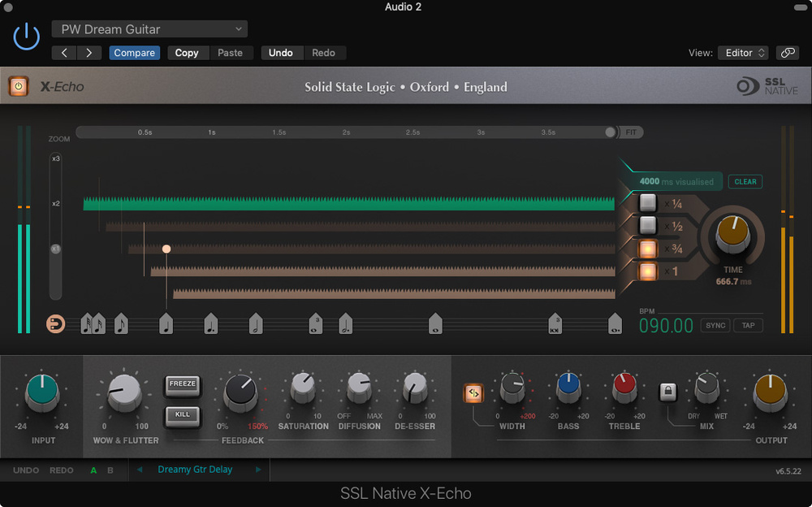
Task: Click the TIME knob
Action: tap(732, 236)
